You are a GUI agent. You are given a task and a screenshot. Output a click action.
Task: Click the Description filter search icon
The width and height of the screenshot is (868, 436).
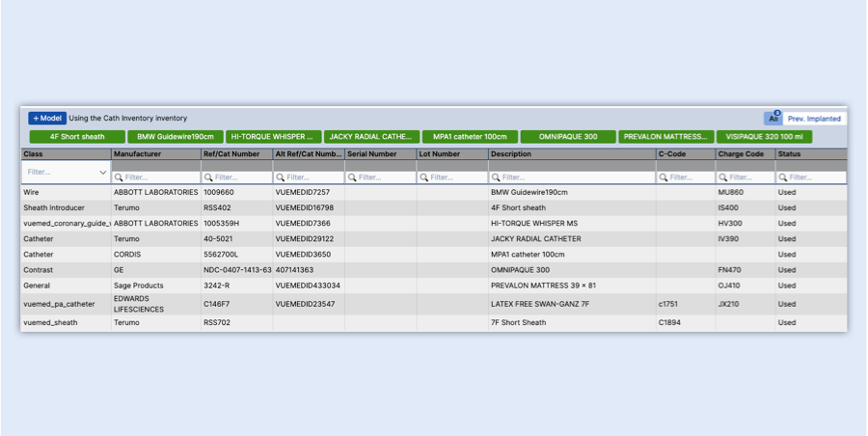pyautogui.click(x=496, y=177)
